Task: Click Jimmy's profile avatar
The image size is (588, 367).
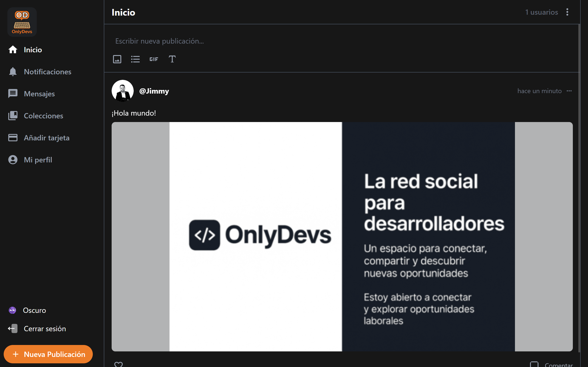Action: (x=122, y=91)
